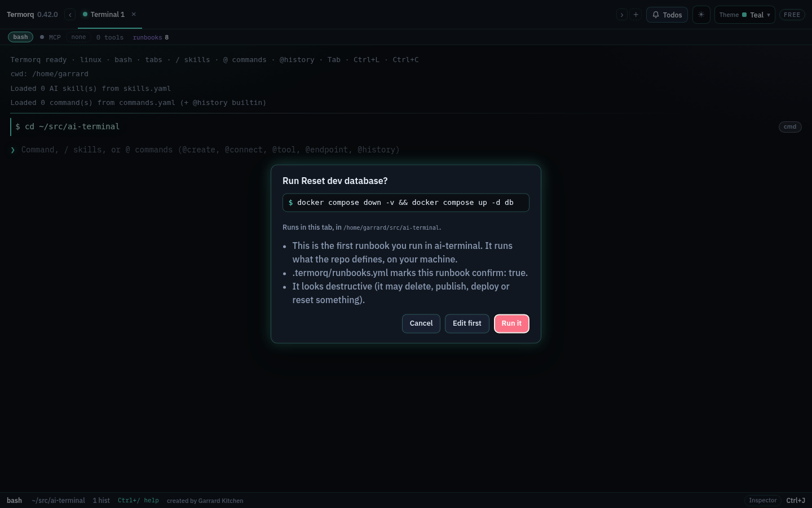Open the Inspector panel
Viewport: 812px width, 508px height.
tap(762, 501)
